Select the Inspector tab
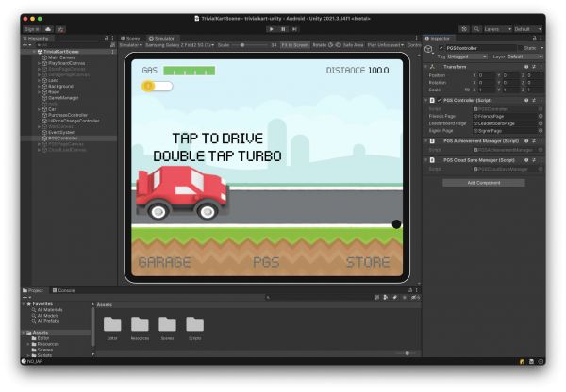 (x=438, y=38)
